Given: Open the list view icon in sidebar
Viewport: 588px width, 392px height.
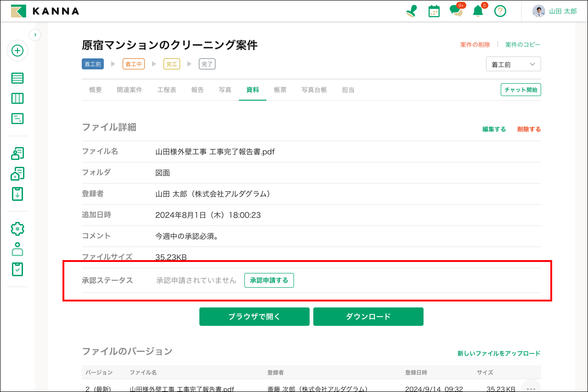Looking at the screenshot, I should pos(17,78).
